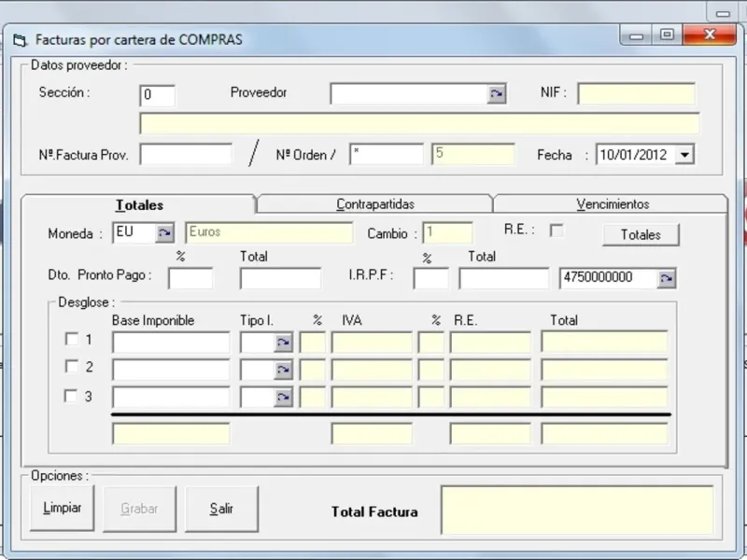
Task: Click the Base Imponible sum field below line
Action: (x=171, y=434)
